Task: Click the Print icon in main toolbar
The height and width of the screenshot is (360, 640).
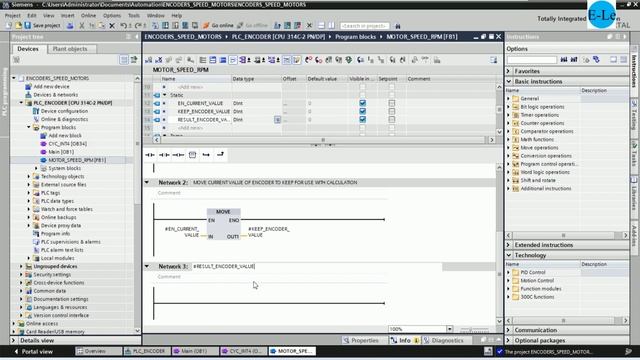Action: 70,26
